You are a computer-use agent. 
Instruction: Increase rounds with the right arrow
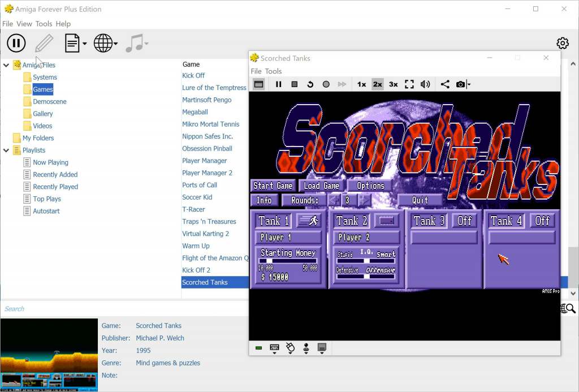point(364,200)
